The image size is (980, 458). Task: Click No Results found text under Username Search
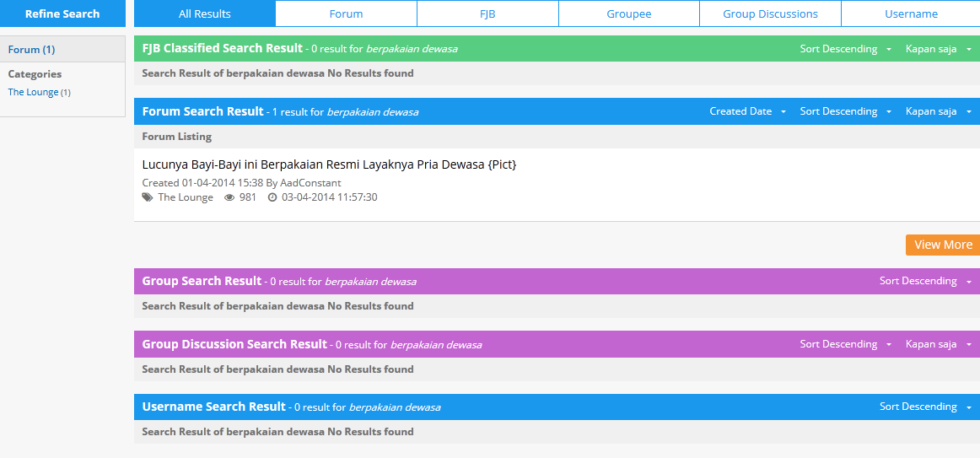click(x=370, y=432)
